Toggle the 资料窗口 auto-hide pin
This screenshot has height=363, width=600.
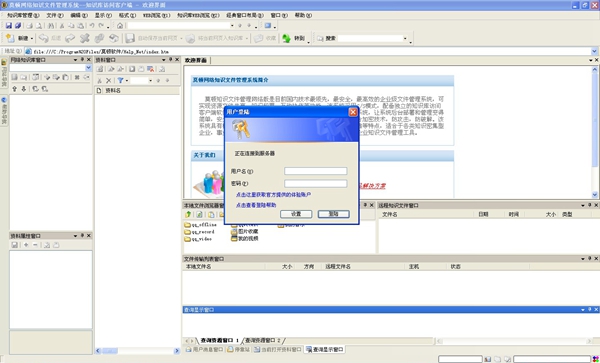point(170,60)
